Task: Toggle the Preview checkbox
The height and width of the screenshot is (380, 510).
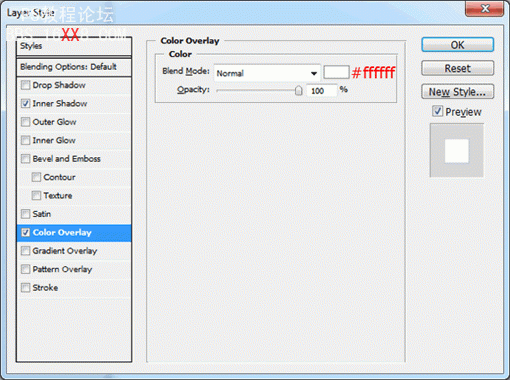Action: 437,111
